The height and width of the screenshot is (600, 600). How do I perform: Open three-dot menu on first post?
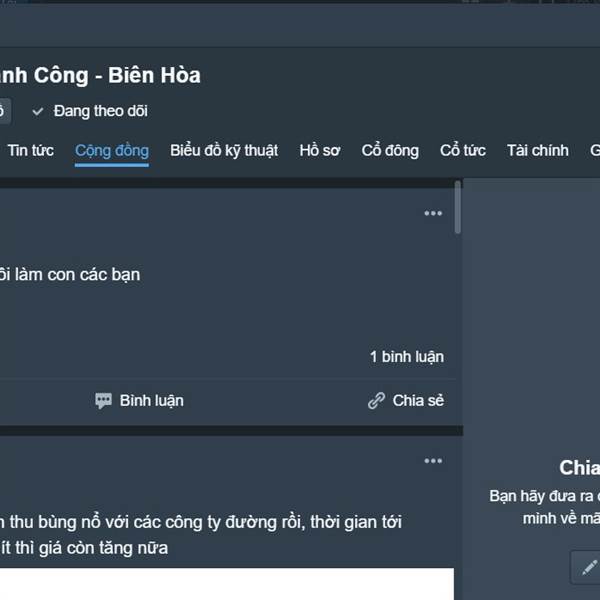[x=433, y=213]
